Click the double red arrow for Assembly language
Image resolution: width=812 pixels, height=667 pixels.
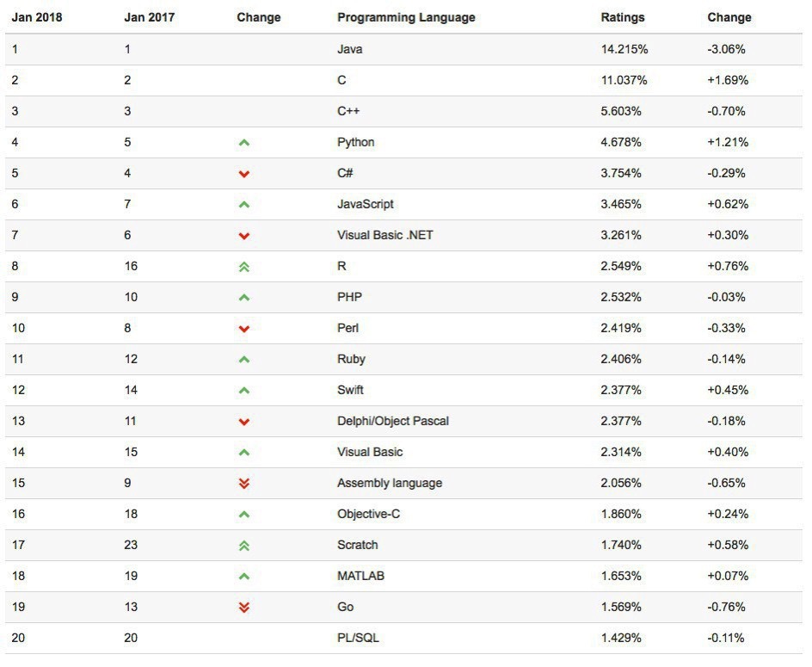pyautogui.click(x=244, y=484)
